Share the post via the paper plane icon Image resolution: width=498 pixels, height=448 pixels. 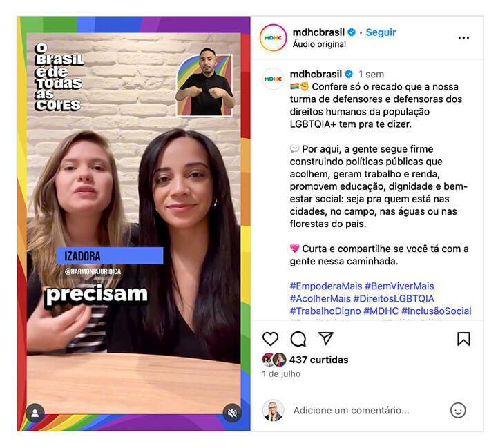[325, 338]
